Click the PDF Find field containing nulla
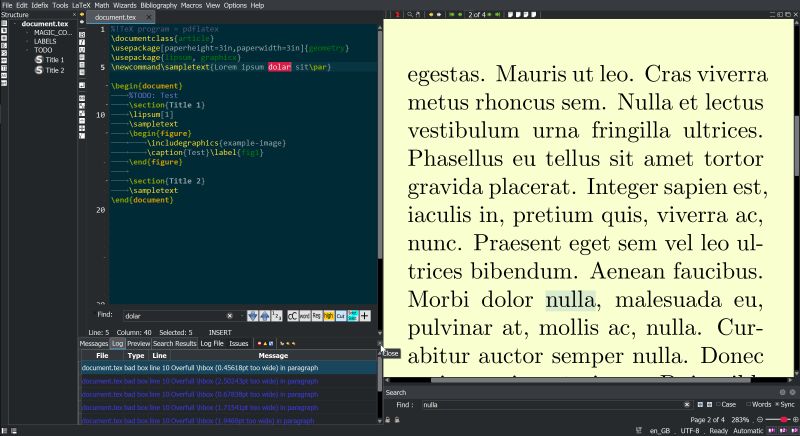This screenshot has width=800, height=436. click(556, 405)
